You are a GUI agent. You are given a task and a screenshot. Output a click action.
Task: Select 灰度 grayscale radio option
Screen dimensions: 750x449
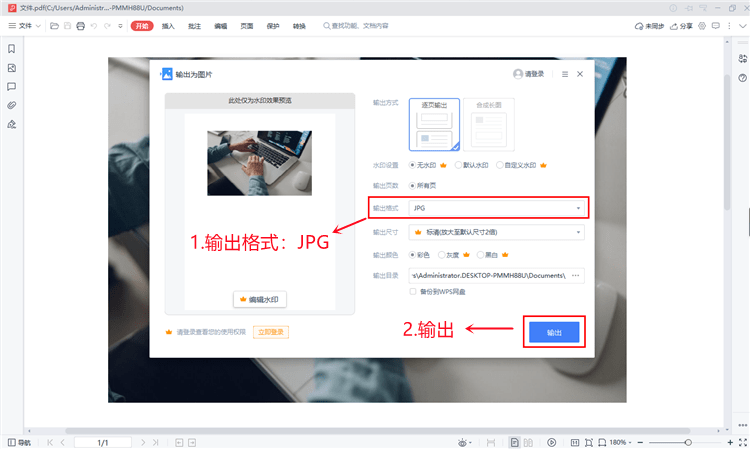[x=441, y=255]
